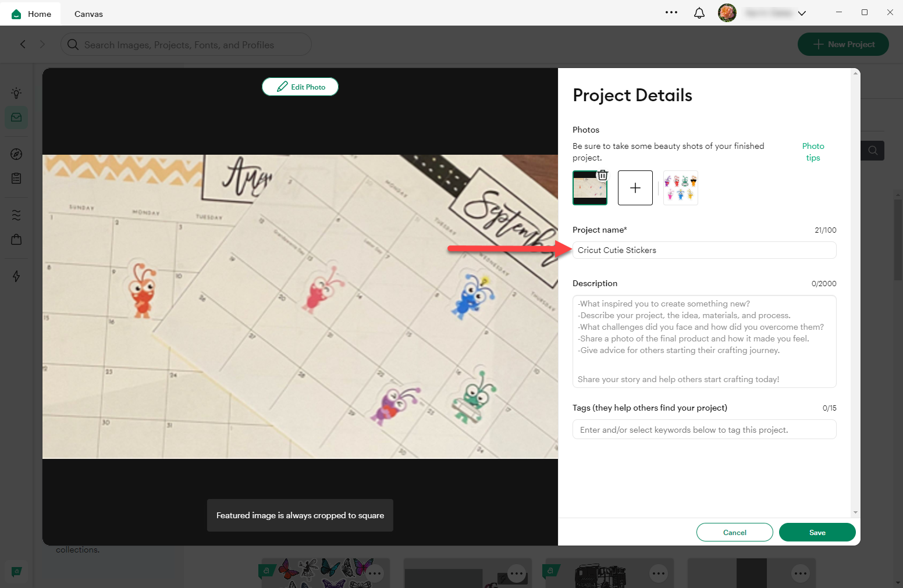Screen dimensions: 903x588
Task: Delete the uploaded photo using the trash icon
Action: (x=602, y=174)
